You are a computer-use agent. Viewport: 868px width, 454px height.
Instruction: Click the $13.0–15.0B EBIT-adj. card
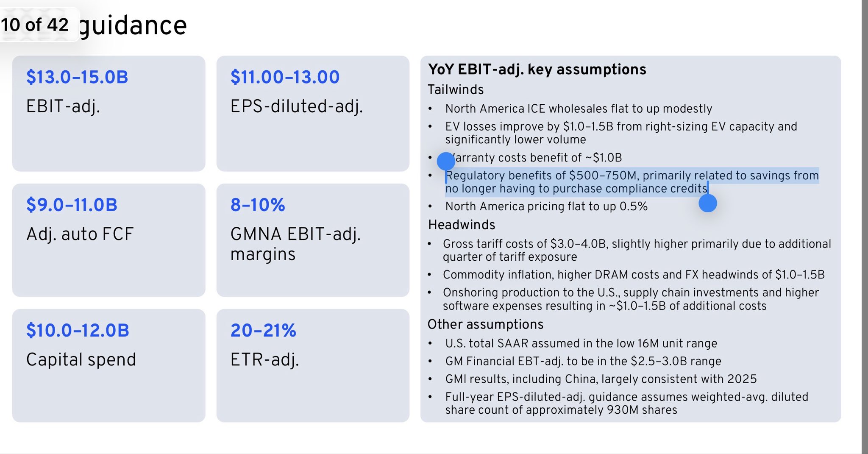[108, 113]
